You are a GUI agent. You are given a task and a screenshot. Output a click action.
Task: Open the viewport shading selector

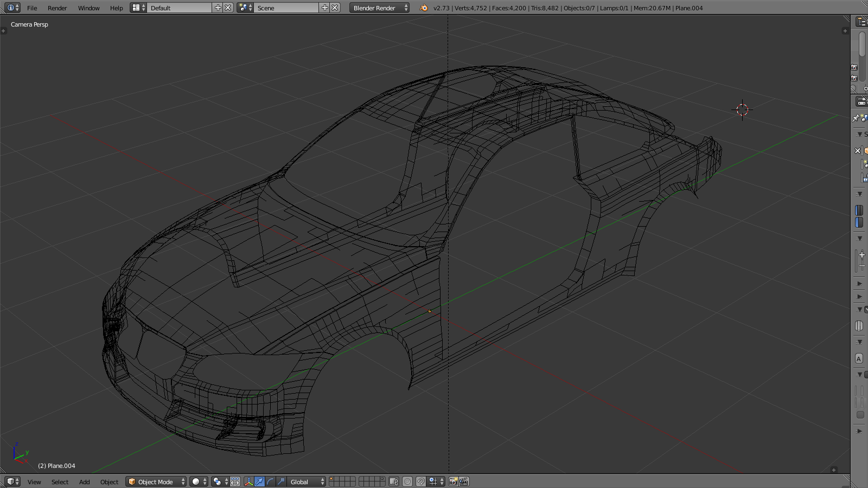(199, 481)
